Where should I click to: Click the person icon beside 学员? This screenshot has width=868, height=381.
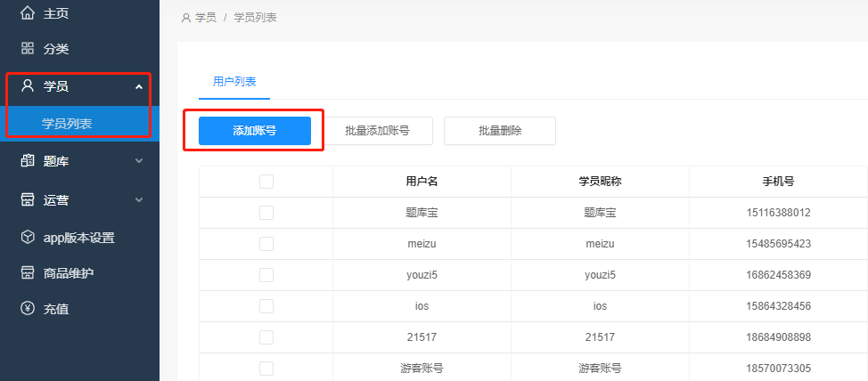27,85
